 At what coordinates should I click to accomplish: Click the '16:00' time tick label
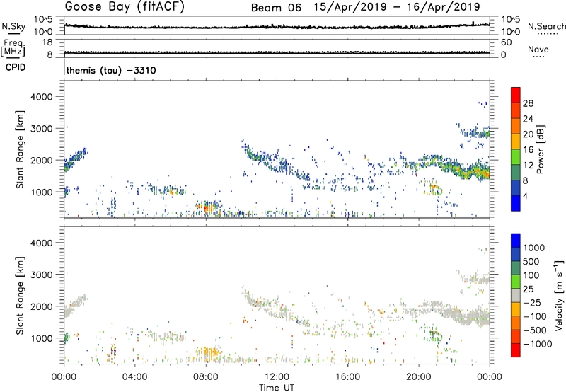point(347,377)
